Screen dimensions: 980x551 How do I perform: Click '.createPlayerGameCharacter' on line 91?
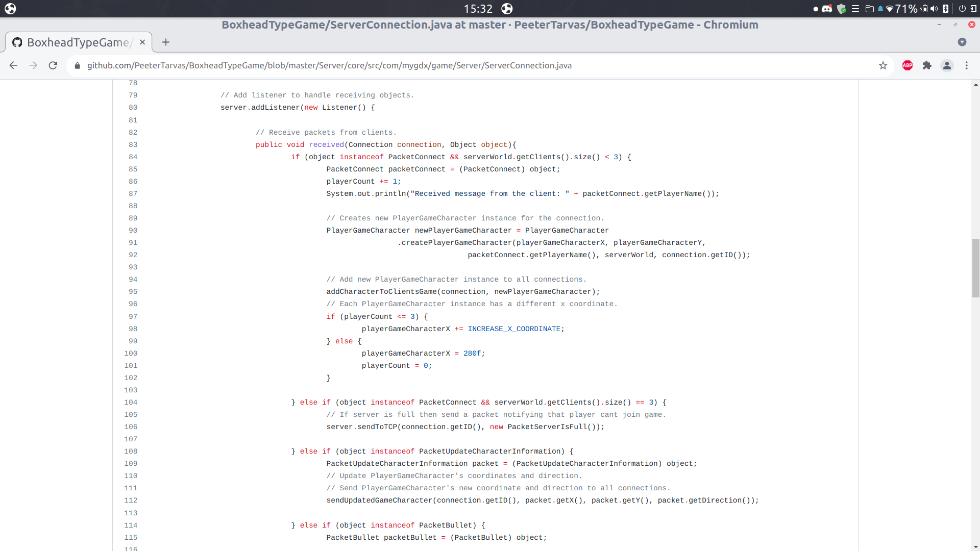454,243
